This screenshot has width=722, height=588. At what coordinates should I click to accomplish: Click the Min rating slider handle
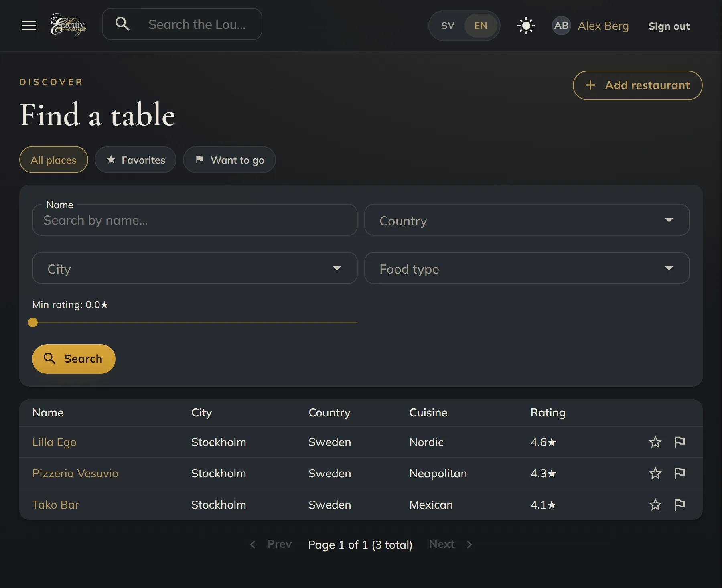click(x=33, y=322)
